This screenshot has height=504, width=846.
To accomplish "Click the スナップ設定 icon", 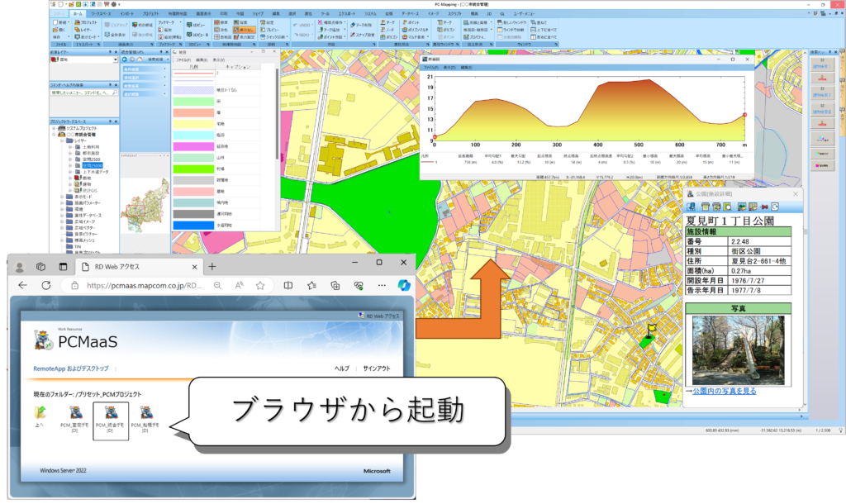I will pyautogui.click(x=353, y=35).
